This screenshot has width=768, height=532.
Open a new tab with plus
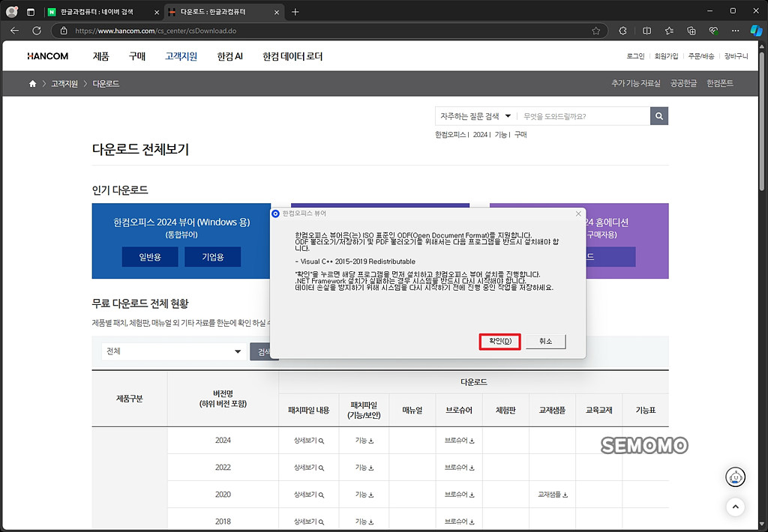tap(295, 12)
